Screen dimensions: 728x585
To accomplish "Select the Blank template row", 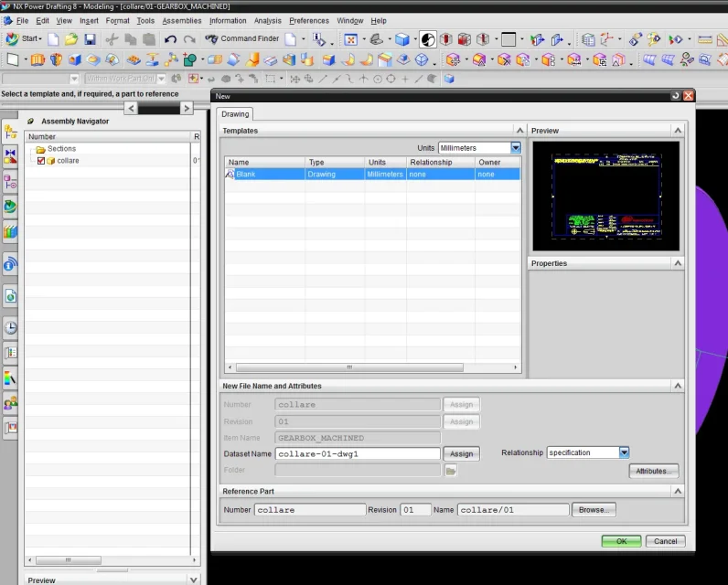I will click(372, 175).
